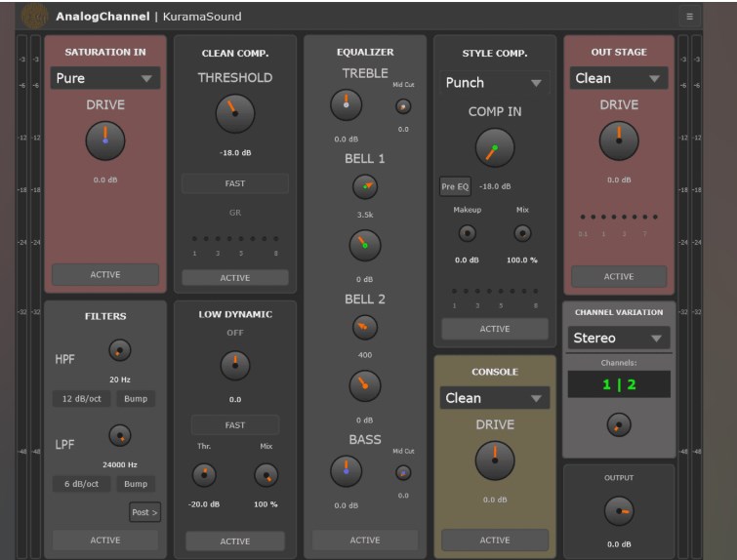Click the Channels 1 | 2 display

619,384
